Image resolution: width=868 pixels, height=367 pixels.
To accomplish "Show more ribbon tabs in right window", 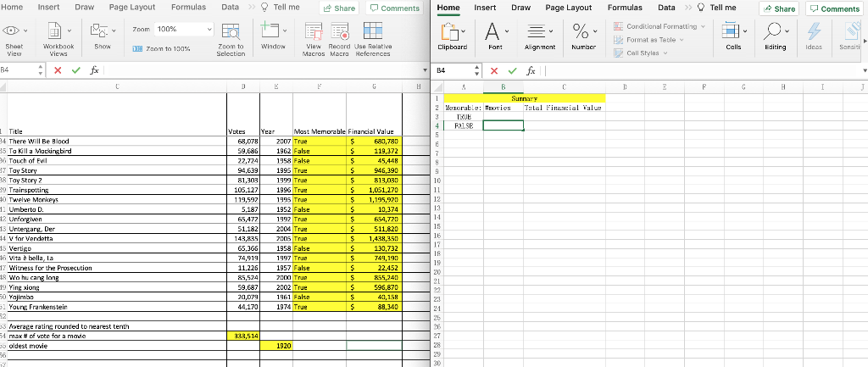I will coord(687,7).
